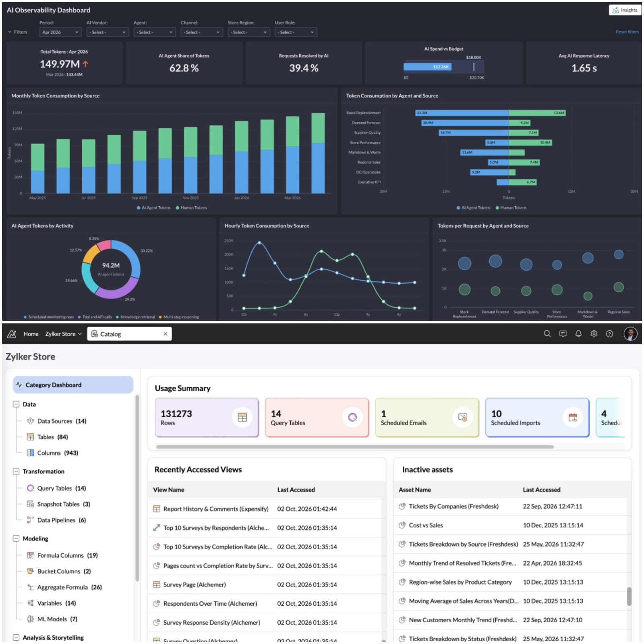Open notifications bell icon
Viewport: 644px width, 644px height.
pyautogui.click(x=578, y=333)
